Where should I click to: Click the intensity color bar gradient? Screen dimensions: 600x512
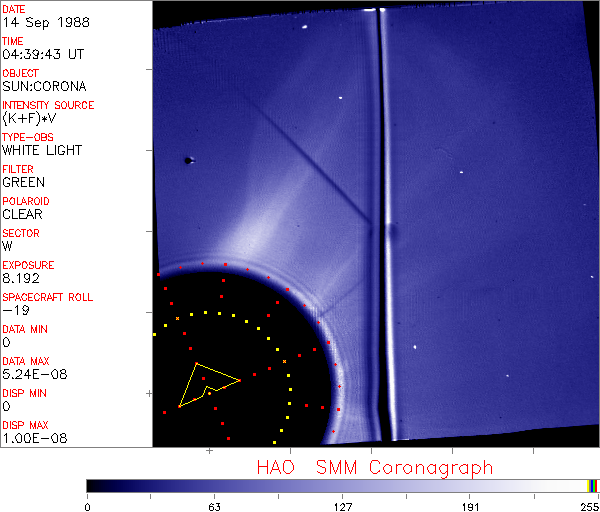click(342, 486)
